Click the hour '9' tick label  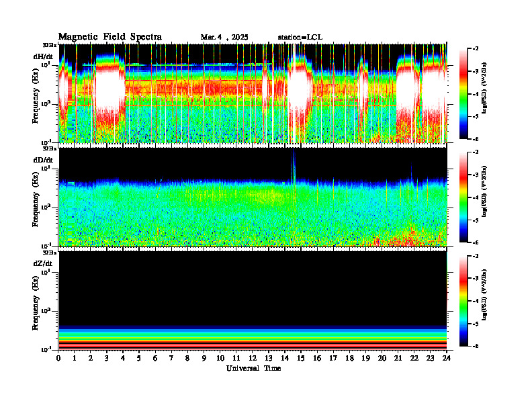point(204,358)
